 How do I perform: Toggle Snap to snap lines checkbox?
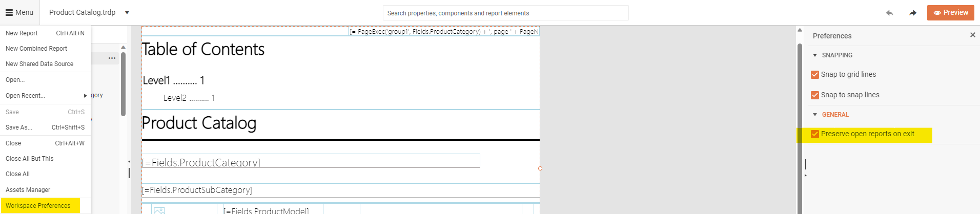point(815,95)
